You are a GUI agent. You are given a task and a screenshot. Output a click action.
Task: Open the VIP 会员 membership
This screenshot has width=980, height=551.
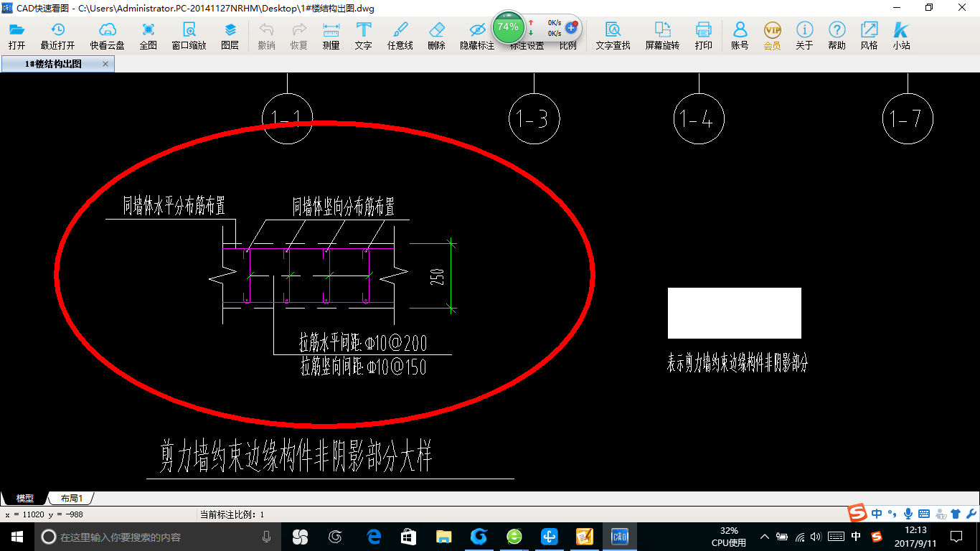[772, 35]
